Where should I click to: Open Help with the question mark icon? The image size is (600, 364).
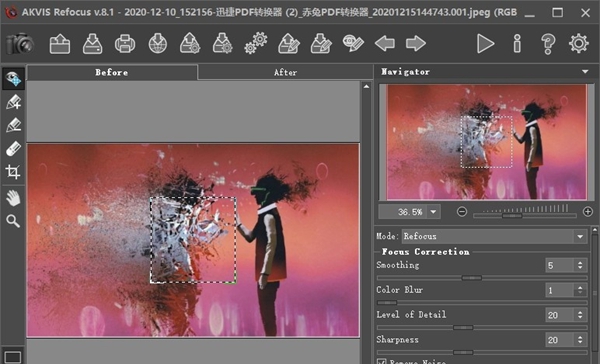pos(548,44)
